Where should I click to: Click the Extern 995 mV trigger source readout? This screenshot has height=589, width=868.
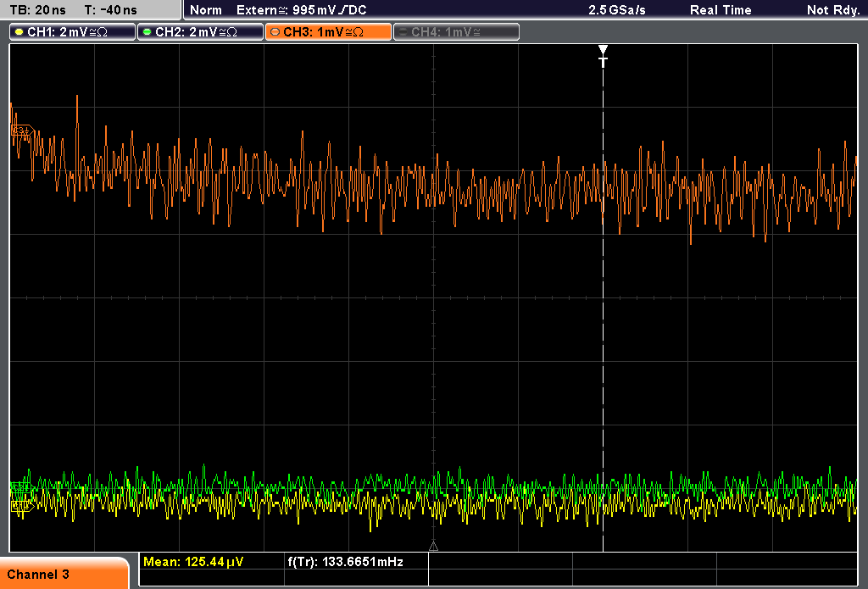tap(301, 10)
